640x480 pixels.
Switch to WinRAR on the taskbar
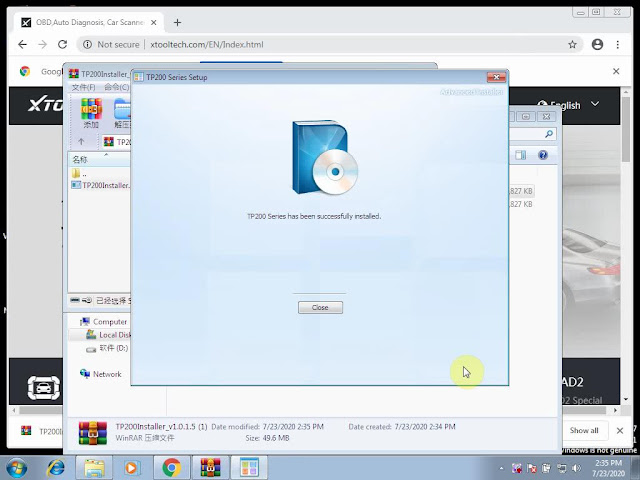pyautogui.click(x=210, y=468)
